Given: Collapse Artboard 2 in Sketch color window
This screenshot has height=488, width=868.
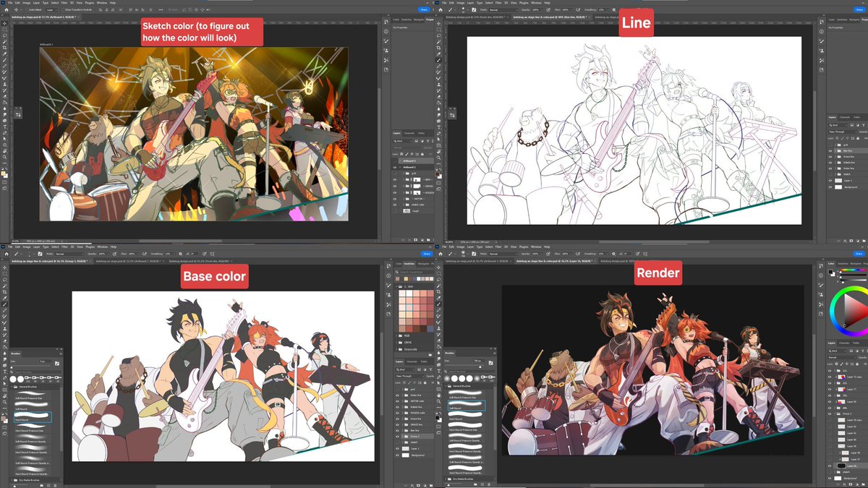Looking at the screenshot, I should point(400,167).
